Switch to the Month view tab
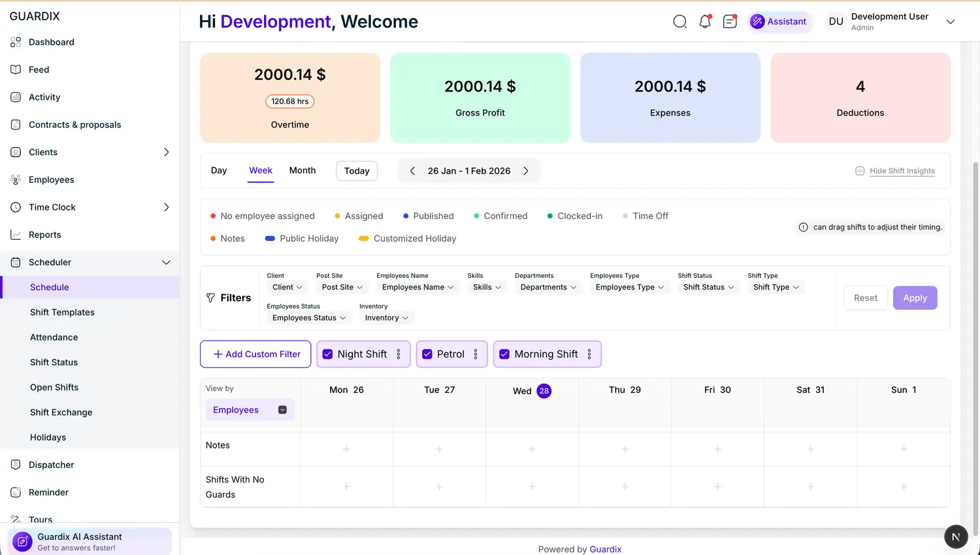Viewport: 980px width, 555px height. (302, 171)
